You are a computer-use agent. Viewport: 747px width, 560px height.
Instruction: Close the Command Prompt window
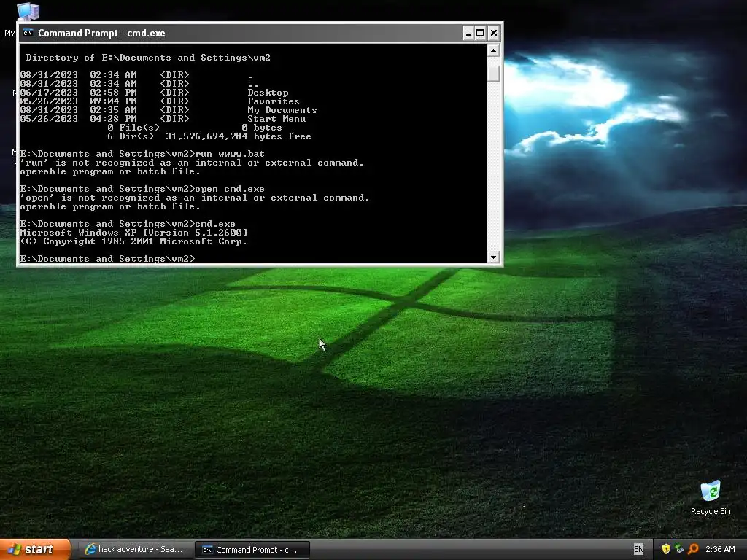pyautogui.click(x=494, y=33)
